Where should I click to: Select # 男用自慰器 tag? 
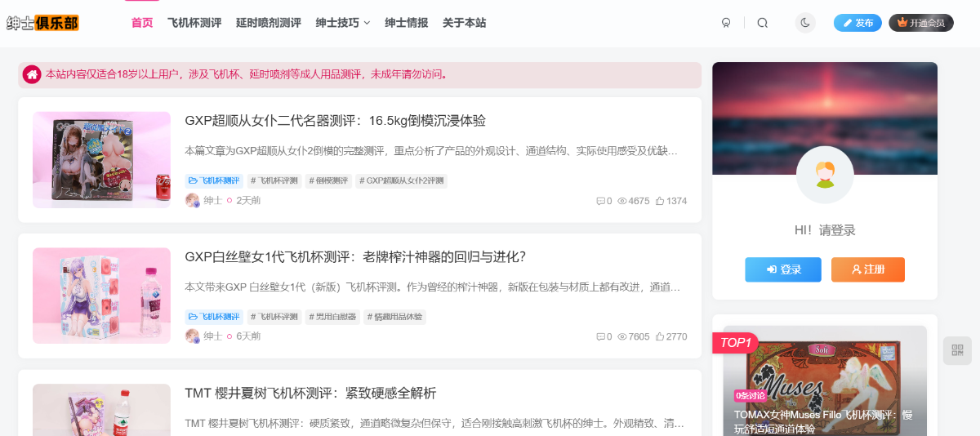(x=332, y=317)
